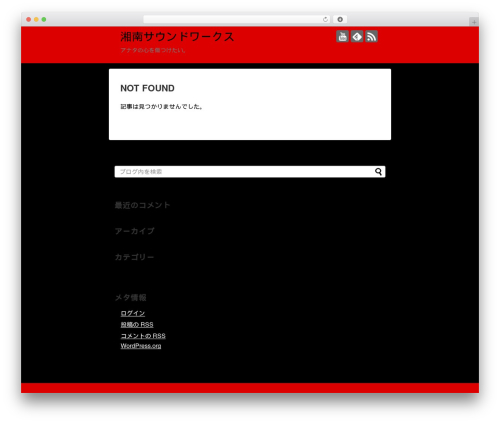Click the ログイン link
This screenshot has height=423, width=500.
click(133, 313)
